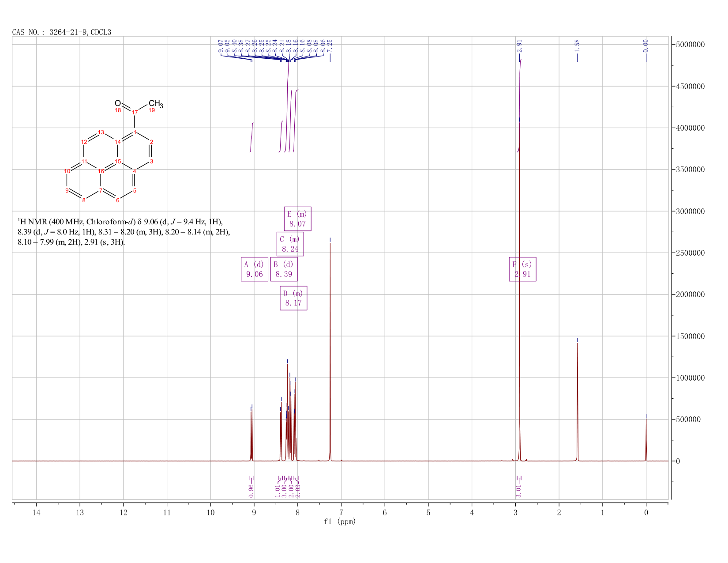Select multiplet box D (m) 8.17
The height and width of the screenshot is (563, 728).
293,298
